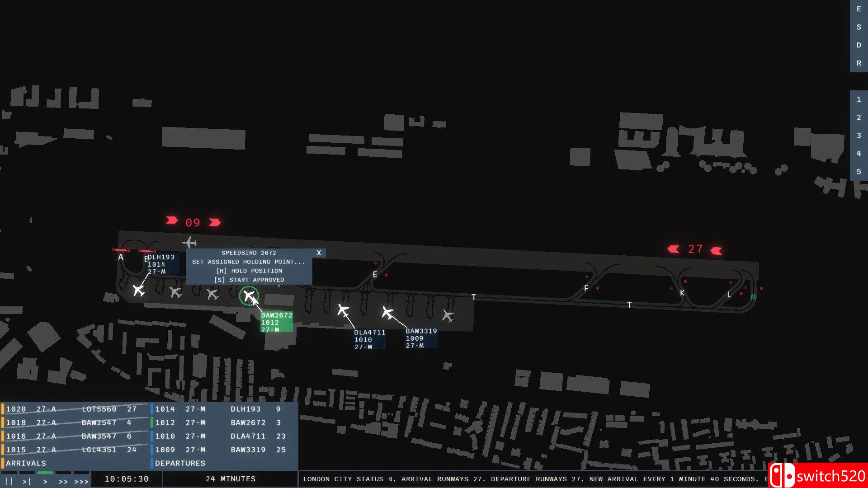The width and height of the screenshot is (868, 488).
Task: Select the DLA4711 aircraft icon
Action: 344,311
